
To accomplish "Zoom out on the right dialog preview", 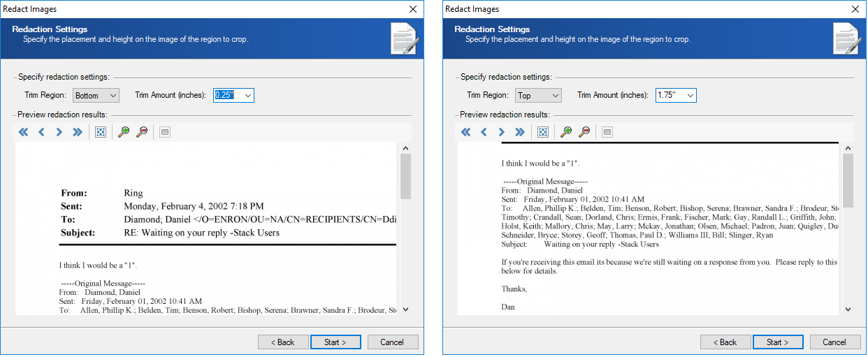I will [x=584, y=132].
